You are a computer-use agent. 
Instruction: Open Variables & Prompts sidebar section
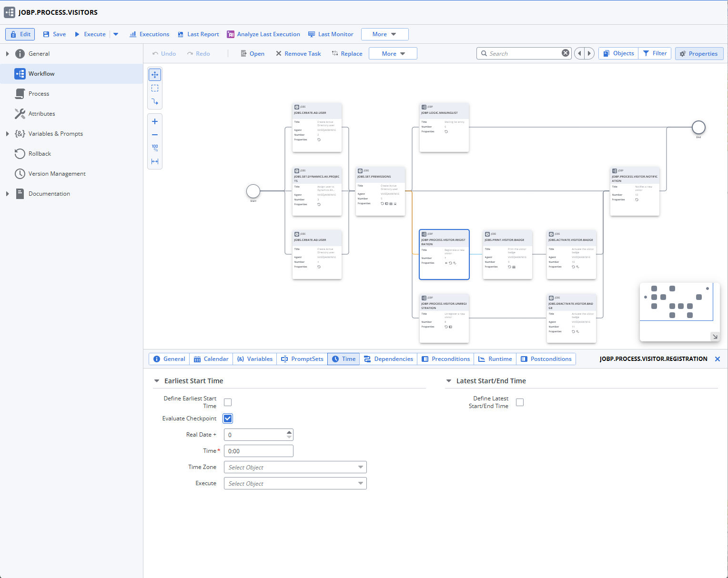point(56,134)
